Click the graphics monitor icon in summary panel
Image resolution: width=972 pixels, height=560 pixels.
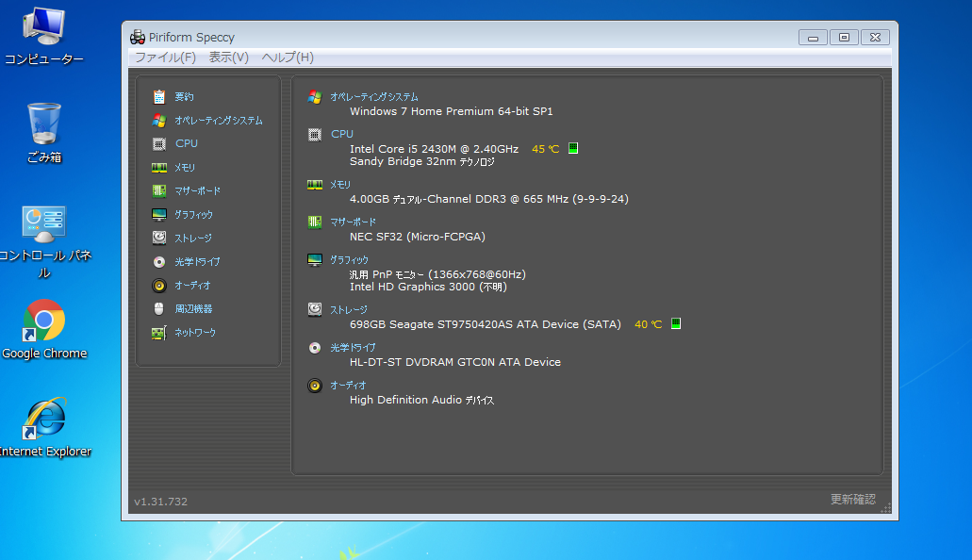coord(315,260)
